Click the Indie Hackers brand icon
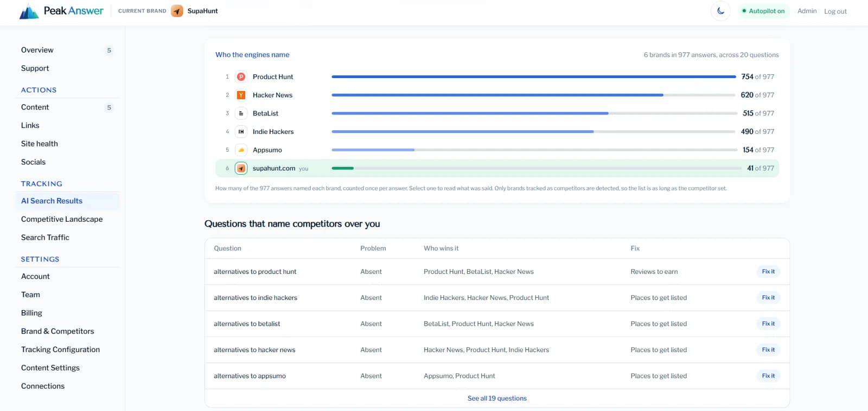Screen dimensions: 868x411 241,132
